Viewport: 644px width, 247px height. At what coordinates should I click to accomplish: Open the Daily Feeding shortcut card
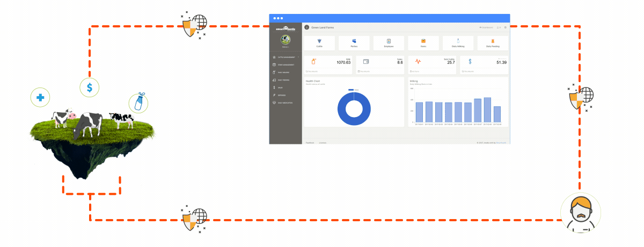pyautogui.click(x=493, y=43)
